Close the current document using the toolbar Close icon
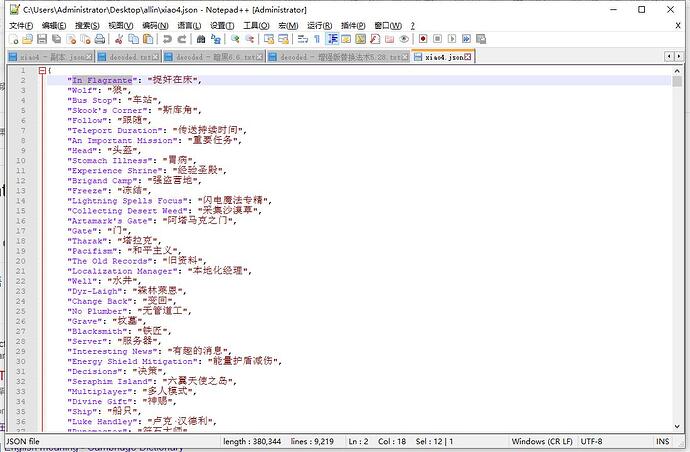The width and height of the screenshot is (690, 452). 71,39
